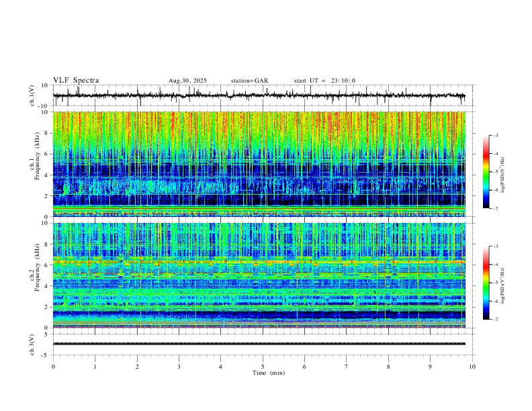The height and width of the screenshot is (411, 532).
Task: Click the "4" kHz tick of ch.2 spectrogram
Action: click(x=47, y=286)
